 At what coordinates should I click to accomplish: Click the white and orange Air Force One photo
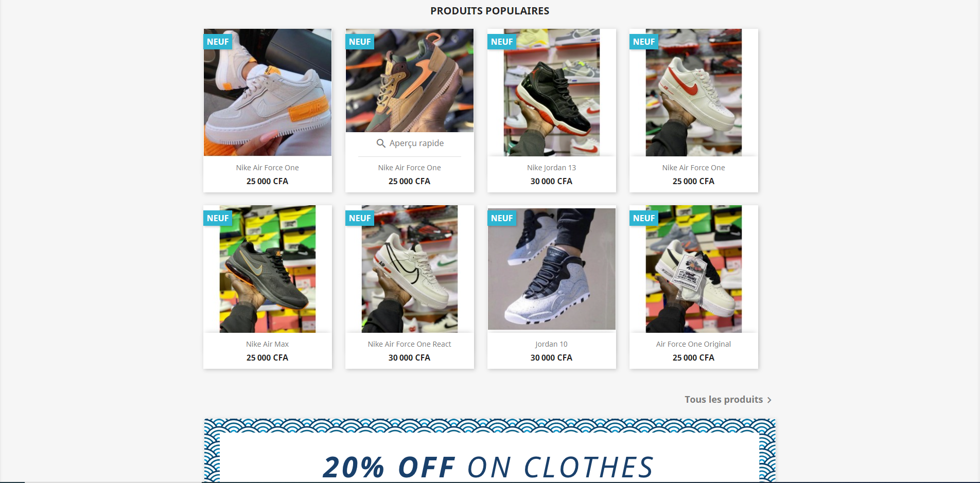coord(267,93)
